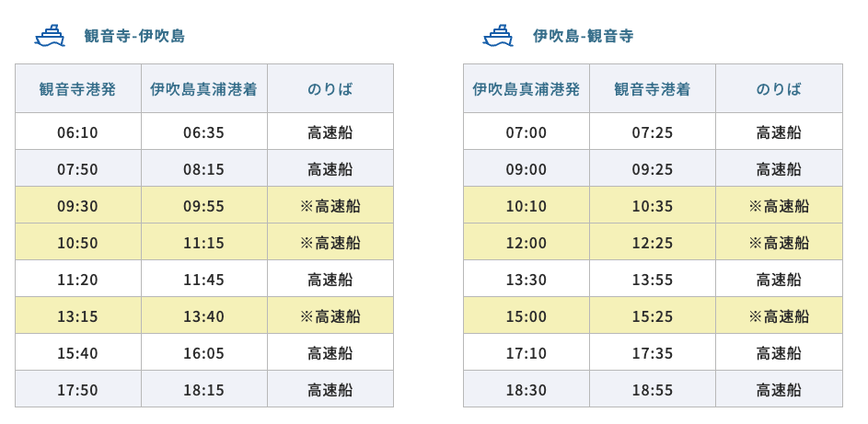The width and height of the screenshot is (868, 424).
Task: Click the highlighted 10:35 arrival cell
Action: (653, 205)
